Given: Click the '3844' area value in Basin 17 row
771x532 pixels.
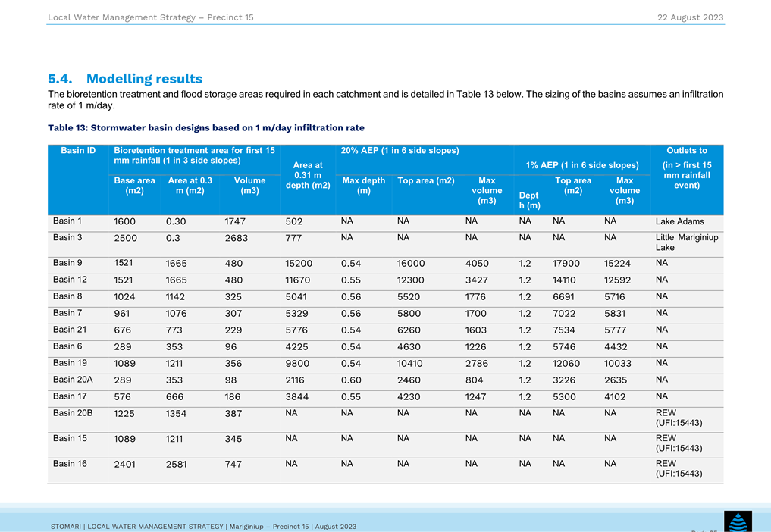Looking at the screenshot, I should (x=297, y=398).
